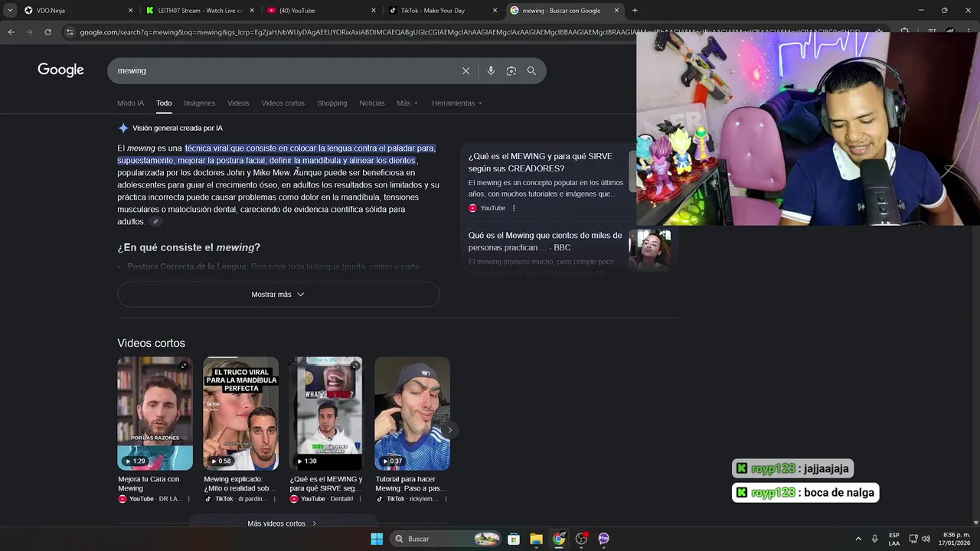Clear the search box with the X icon
Viewport: 980px width, 551px height.
pyautogui.click(x=465, y=70)
